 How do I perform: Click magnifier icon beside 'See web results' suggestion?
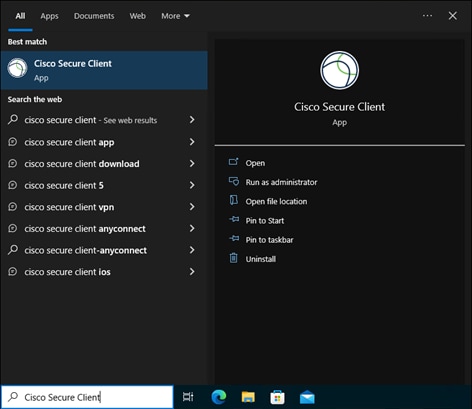click(13, 119)
